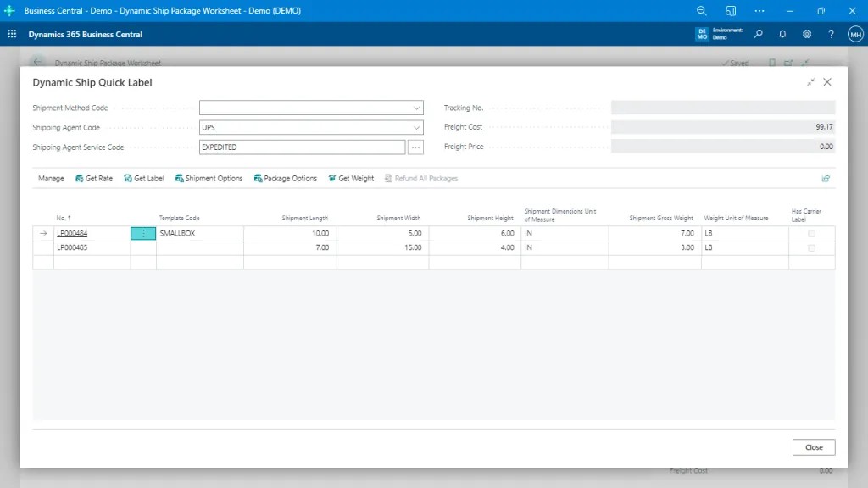Click the search magnifier in header
This screenshot has width=868, height=488.
tap(758, 35)
